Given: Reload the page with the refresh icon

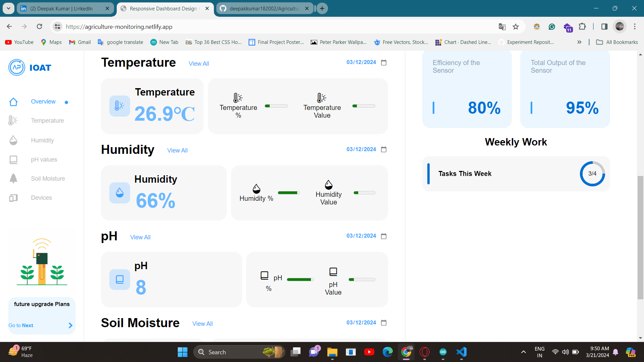Looking at the screenshot, I should click(x=39, y=26).
